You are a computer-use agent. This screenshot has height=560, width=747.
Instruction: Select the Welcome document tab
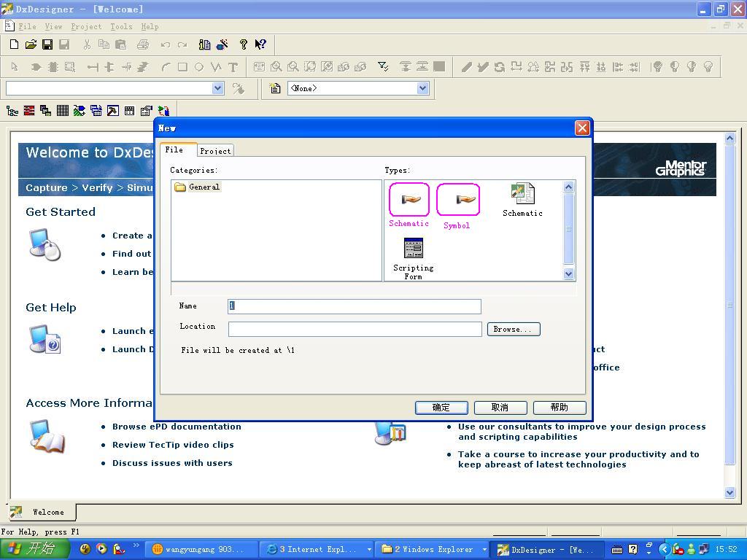pyautogui.click(x=42, y=513)
